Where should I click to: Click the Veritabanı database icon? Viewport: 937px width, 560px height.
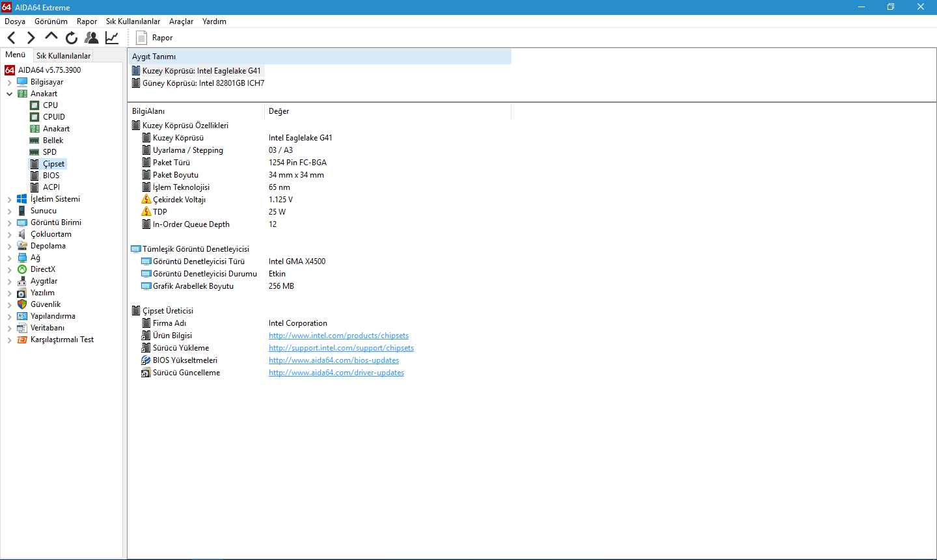pyautogui.click(x=22, y=328)
